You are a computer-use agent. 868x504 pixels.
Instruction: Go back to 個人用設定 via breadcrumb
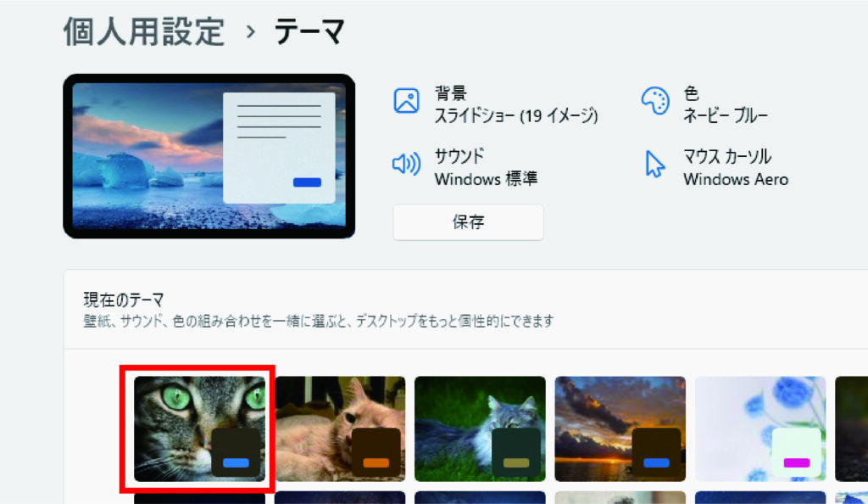point(144,32)
